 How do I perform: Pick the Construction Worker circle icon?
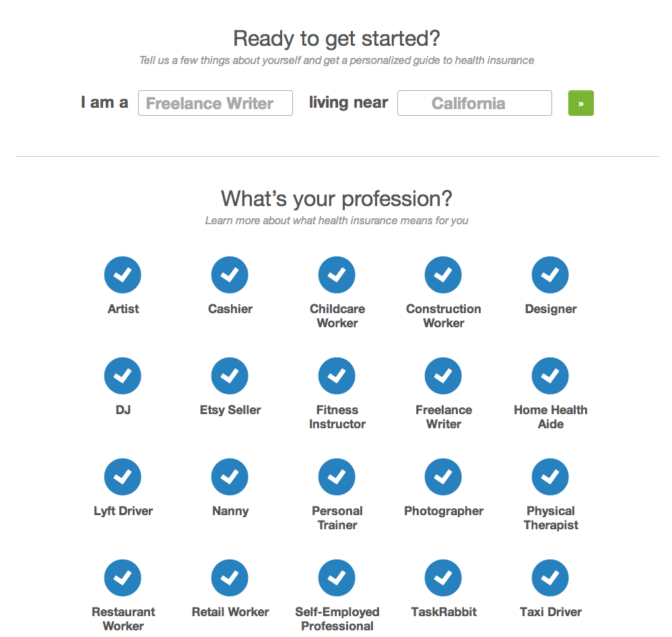(x=443, y=275)
